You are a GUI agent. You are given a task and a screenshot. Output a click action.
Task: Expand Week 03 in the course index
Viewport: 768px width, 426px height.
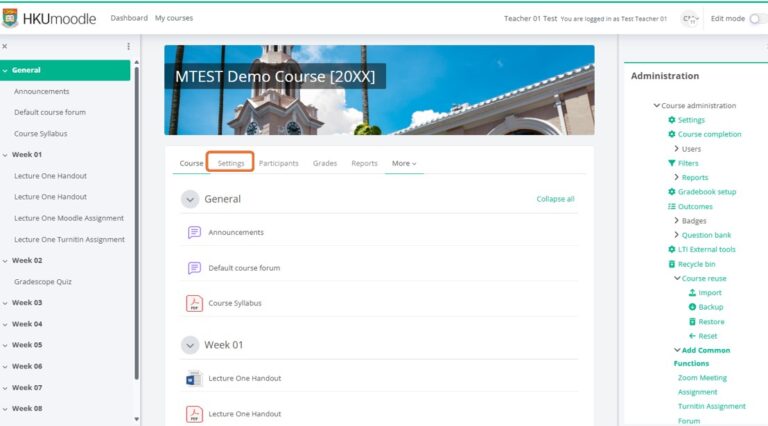(x=5, y=303)
